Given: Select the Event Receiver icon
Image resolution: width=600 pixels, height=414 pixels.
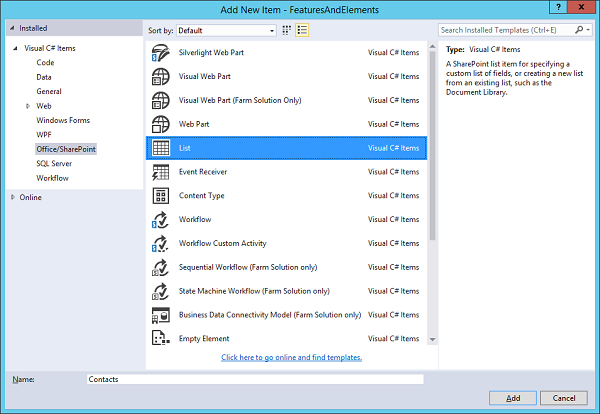Looking at the screenshot, I should tap(160, 172).
